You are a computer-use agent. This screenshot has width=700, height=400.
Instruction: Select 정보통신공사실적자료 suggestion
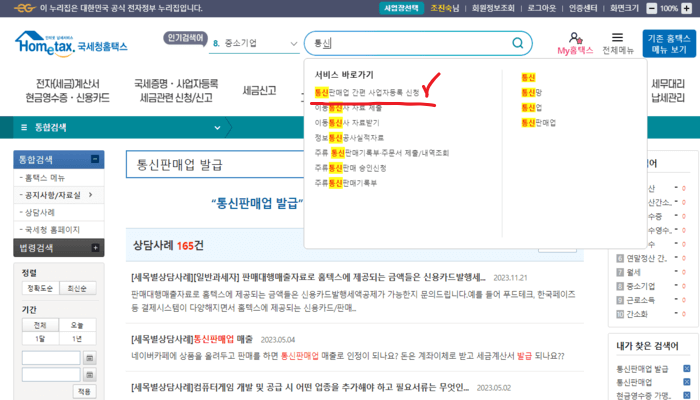coord(349,138)
